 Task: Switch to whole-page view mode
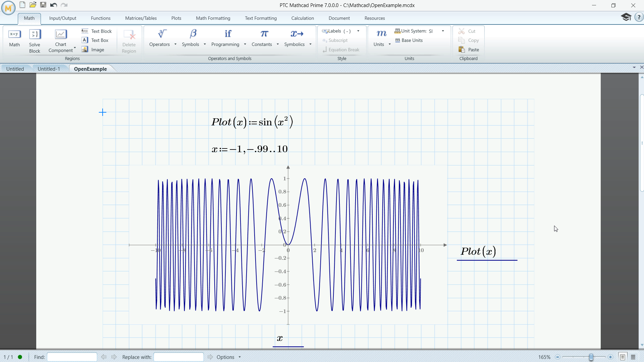(623, 357)
